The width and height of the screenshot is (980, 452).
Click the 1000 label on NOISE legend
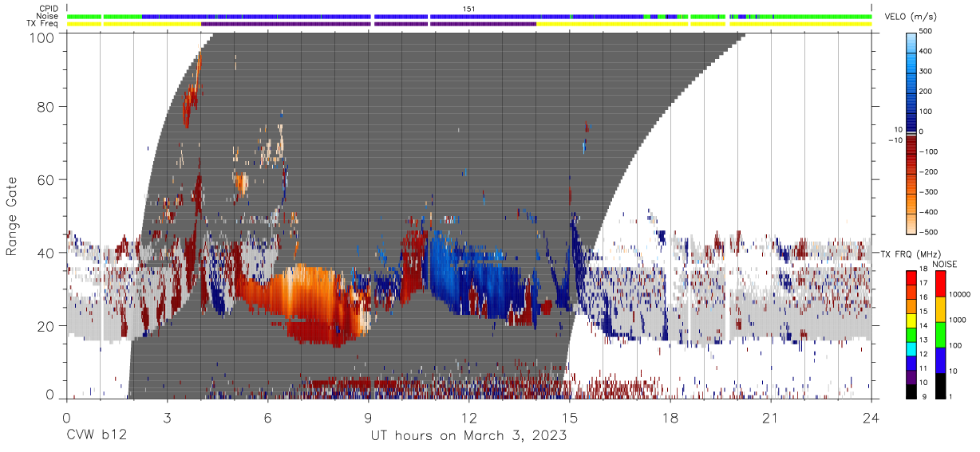958,320
